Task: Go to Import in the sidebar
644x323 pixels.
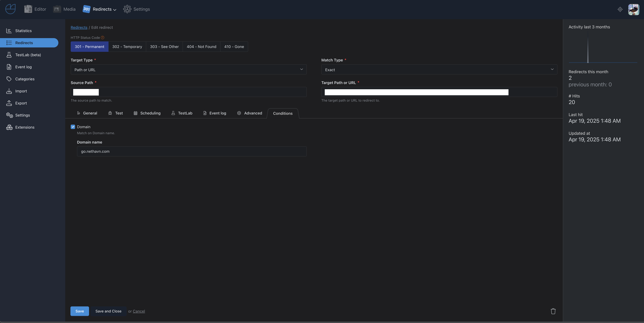Action: (21, 91)
